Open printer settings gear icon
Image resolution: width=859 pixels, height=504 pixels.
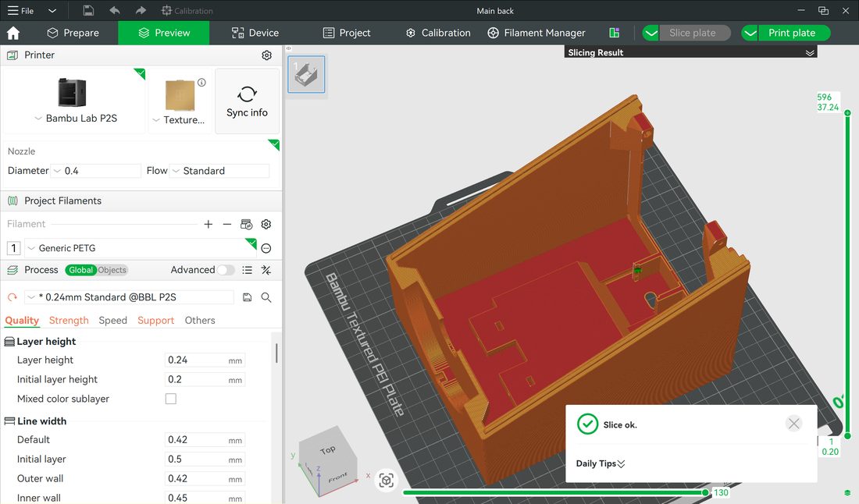tap(267, 55)
